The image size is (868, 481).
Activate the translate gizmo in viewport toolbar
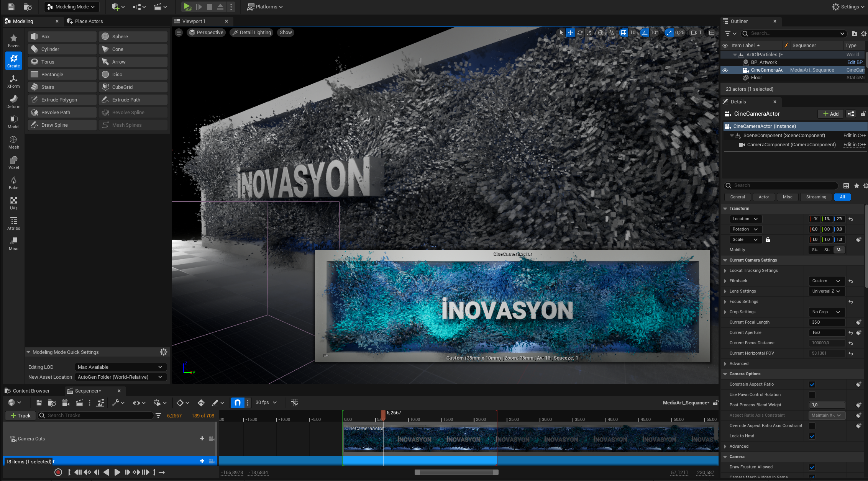click(570, 33)
